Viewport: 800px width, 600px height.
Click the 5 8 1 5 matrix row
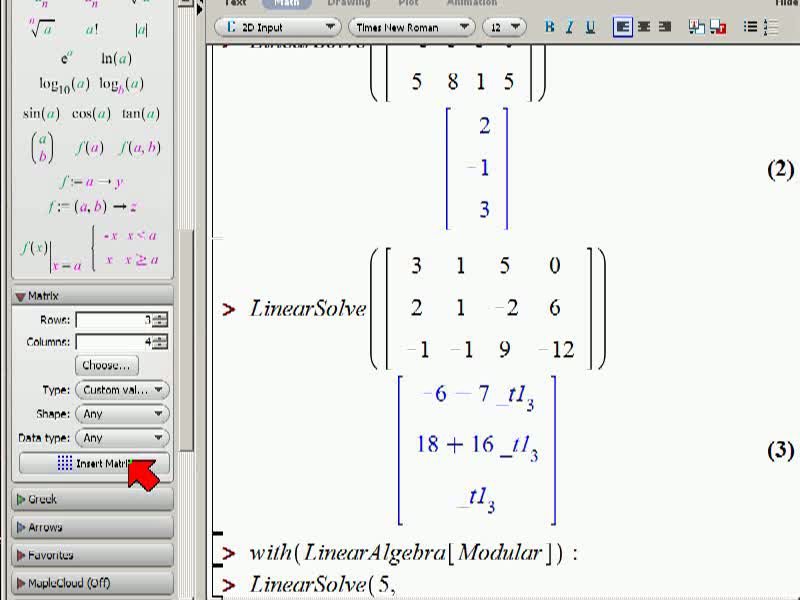tap(462, 82)
